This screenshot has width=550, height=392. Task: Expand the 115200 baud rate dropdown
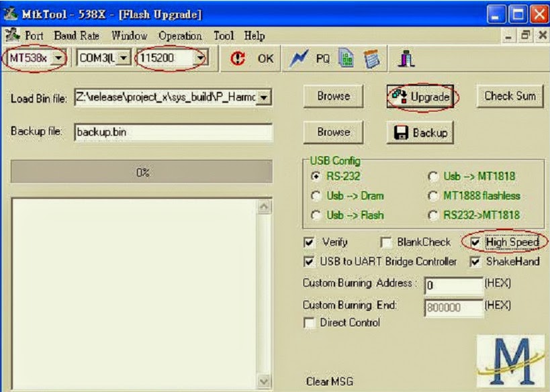(200, 58)
